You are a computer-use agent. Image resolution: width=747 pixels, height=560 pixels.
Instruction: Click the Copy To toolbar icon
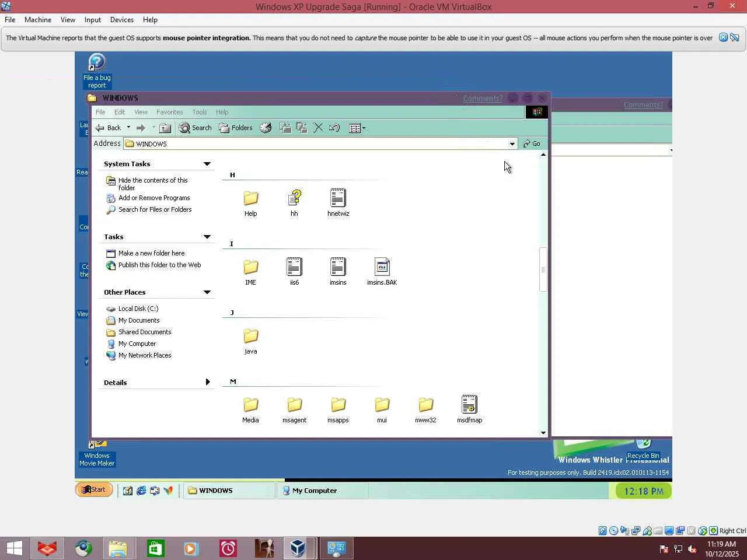pyautogui.click(x=302, y=128)
